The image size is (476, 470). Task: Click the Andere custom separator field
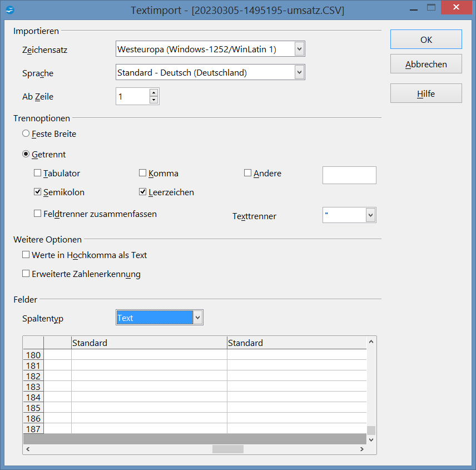349,175
